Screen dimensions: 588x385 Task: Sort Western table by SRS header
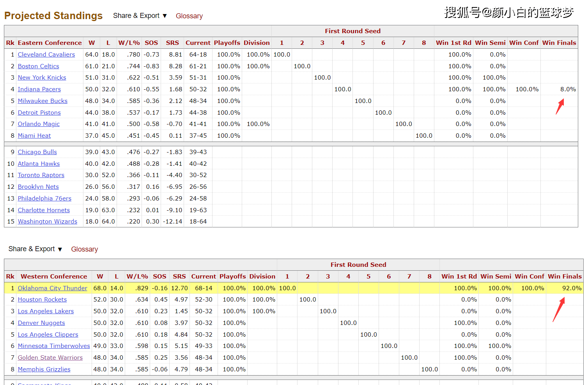tap(179, 277)
